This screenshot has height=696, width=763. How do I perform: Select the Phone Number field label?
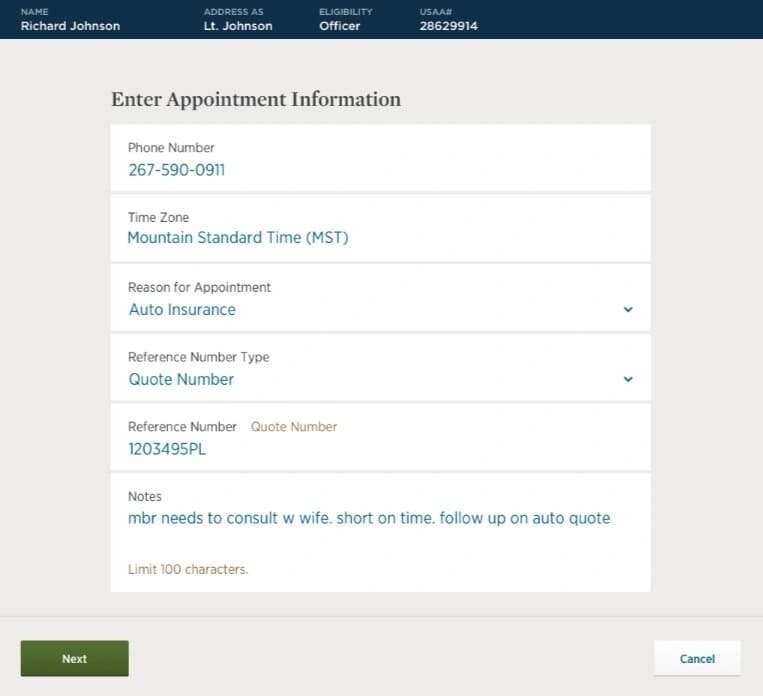pyautogui.click(x=171, y=147)
